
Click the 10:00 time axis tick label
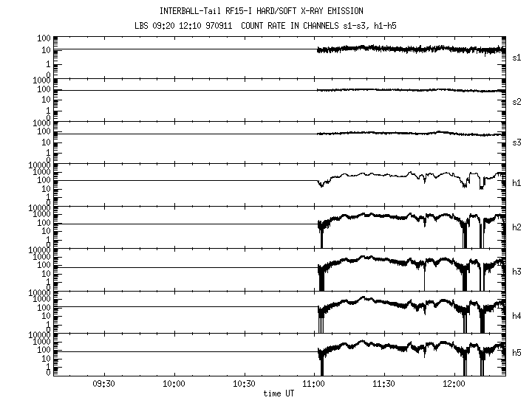(x=174, y=385)
